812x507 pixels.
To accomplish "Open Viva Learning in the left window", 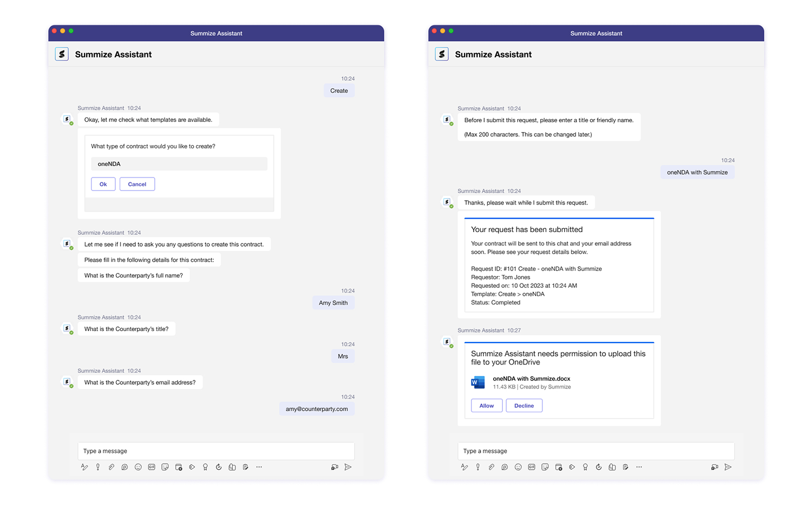I will 232,467.
